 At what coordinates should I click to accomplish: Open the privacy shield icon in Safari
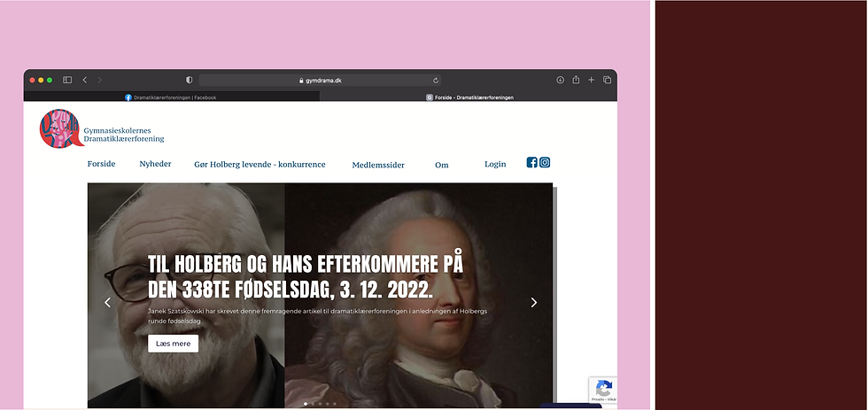tap(190, 81)
